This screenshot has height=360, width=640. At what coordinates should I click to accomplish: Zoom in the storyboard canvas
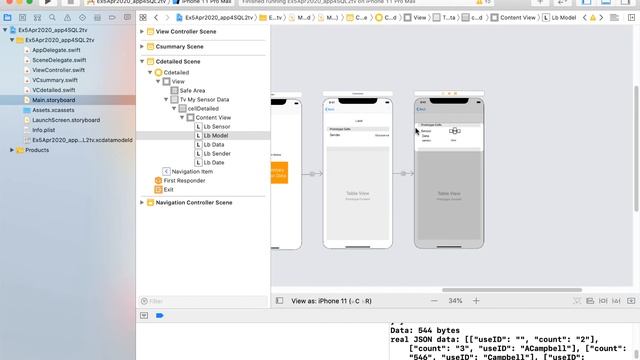tap(476, 301)
